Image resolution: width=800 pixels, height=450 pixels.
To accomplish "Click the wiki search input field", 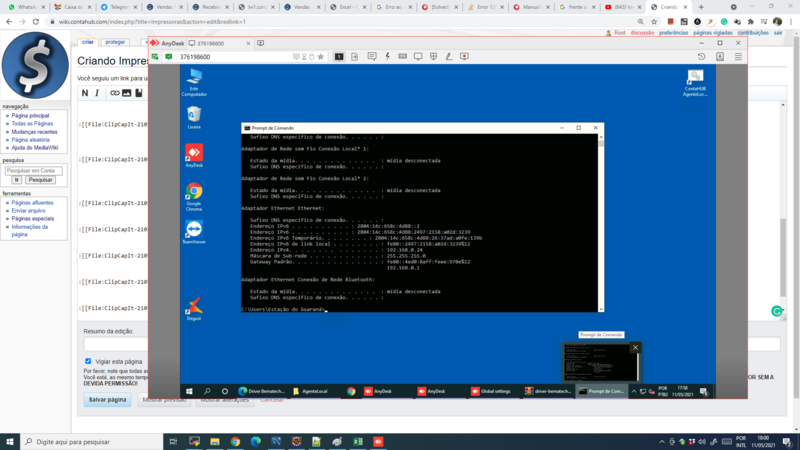I will (x=34, y=170).
